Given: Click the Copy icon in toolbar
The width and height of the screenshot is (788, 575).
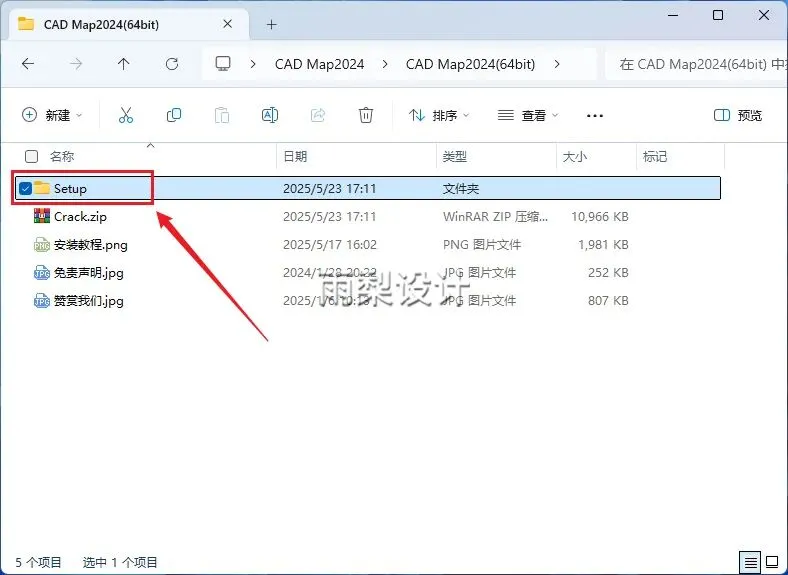Looking at the screenshot, I should tap(174, 115).
